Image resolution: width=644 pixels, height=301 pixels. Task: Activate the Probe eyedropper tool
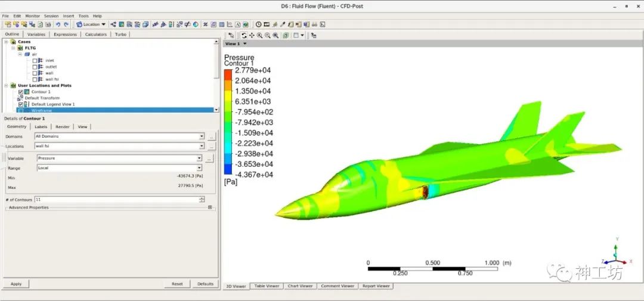click(x=283, y=24)
